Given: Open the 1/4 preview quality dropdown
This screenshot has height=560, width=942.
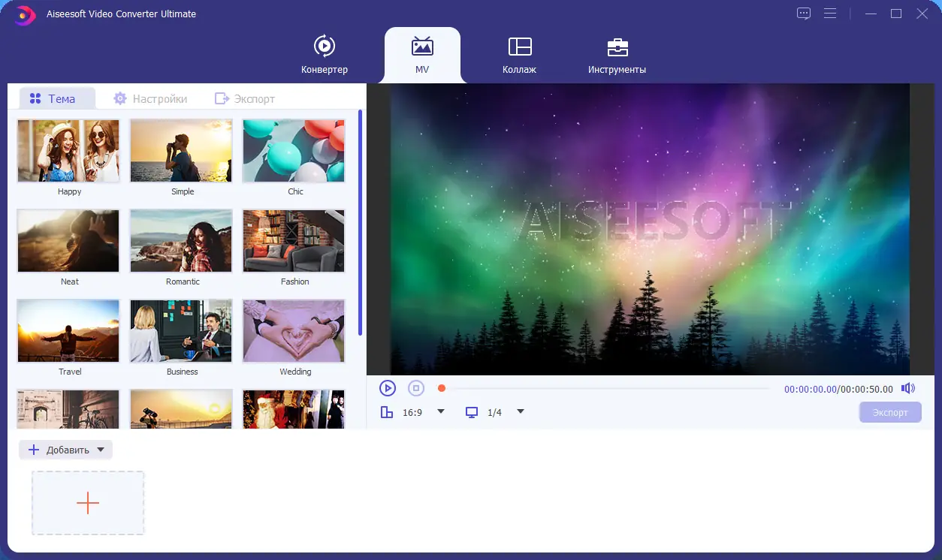Looking at the screenshot, I should click(521, 411).
